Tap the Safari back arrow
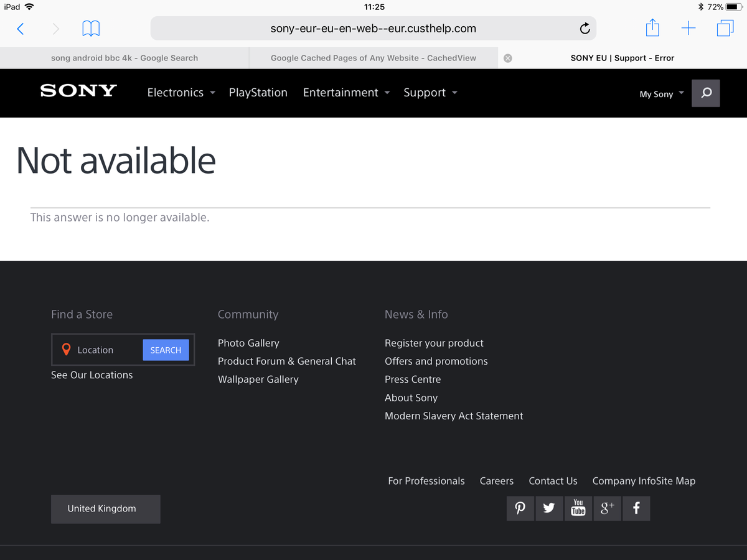The image size is (747, 560). coord(21,29)
